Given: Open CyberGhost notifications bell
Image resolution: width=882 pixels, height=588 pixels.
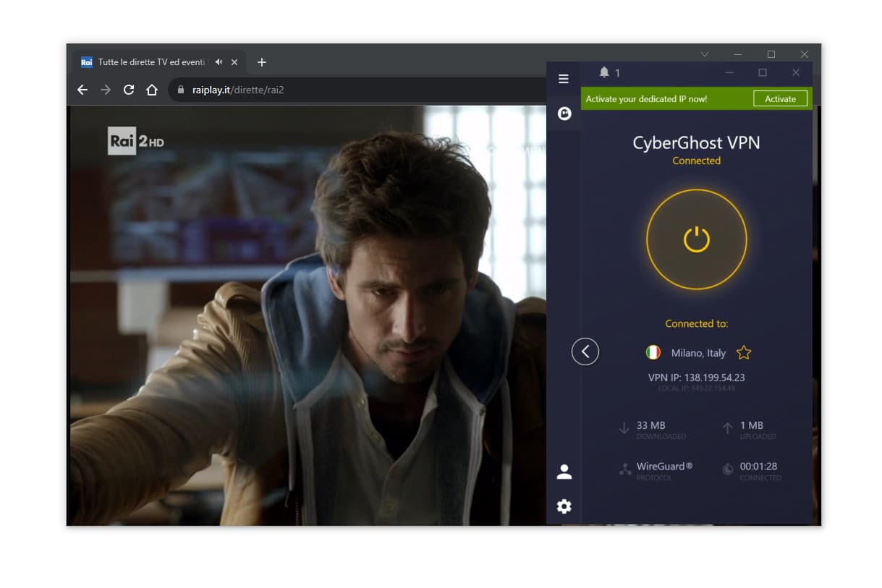Looking at the screenshot, I should click(x=604, y=72).
